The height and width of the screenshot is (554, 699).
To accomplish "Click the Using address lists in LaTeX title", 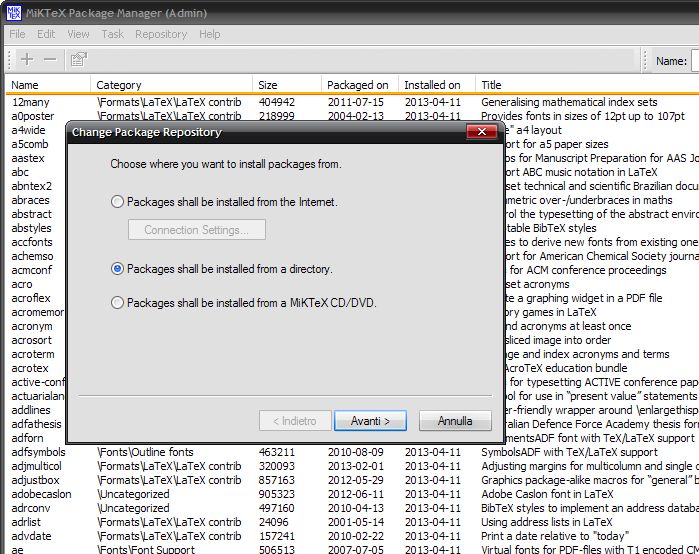I will [x=547, y=522].
